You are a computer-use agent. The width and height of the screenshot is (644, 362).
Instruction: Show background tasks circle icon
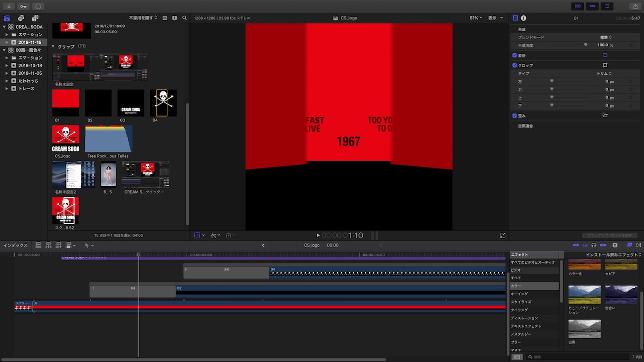tap(38, 6)
